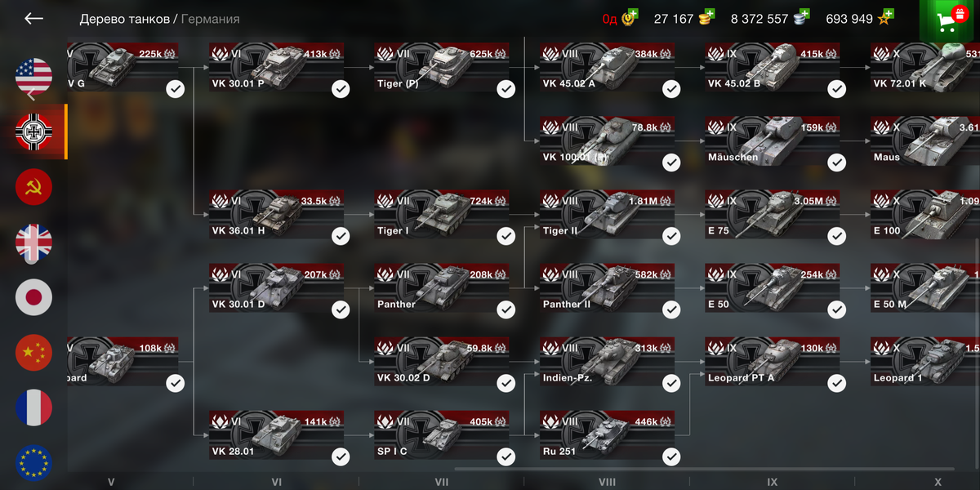Select the USSR nation flag

coord(33,187)
